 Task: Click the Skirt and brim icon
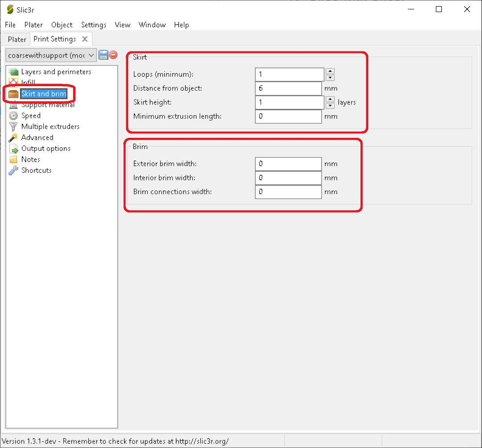[13, 94]
